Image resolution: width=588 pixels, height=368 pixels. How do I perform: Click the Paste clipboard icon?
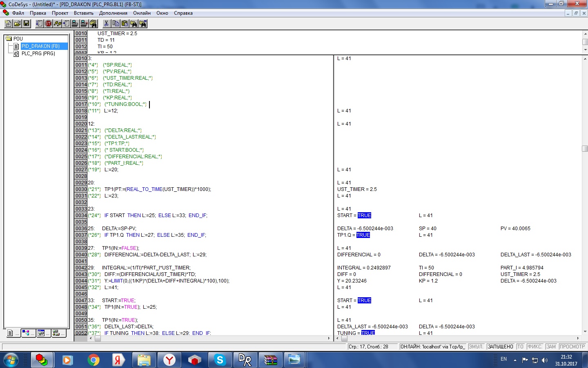pyautogui.click(x=125, y=24)
